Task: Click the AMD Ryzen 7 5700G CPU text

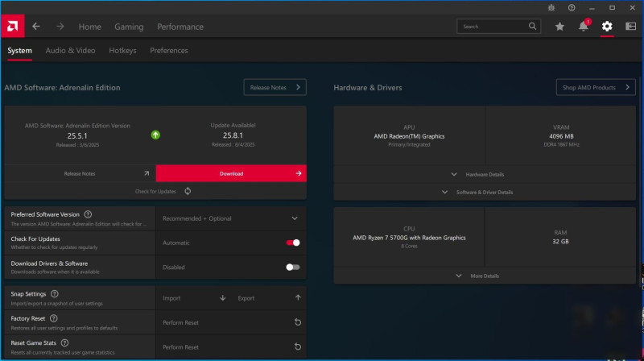Action: pos(409,238)
